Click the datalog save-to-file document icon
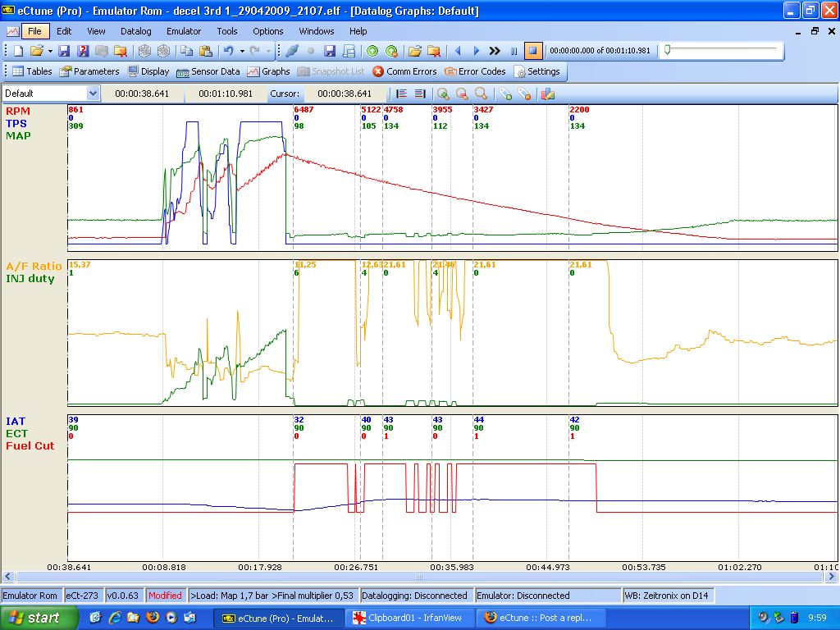840x630 pixels. (x=349, y=51)
